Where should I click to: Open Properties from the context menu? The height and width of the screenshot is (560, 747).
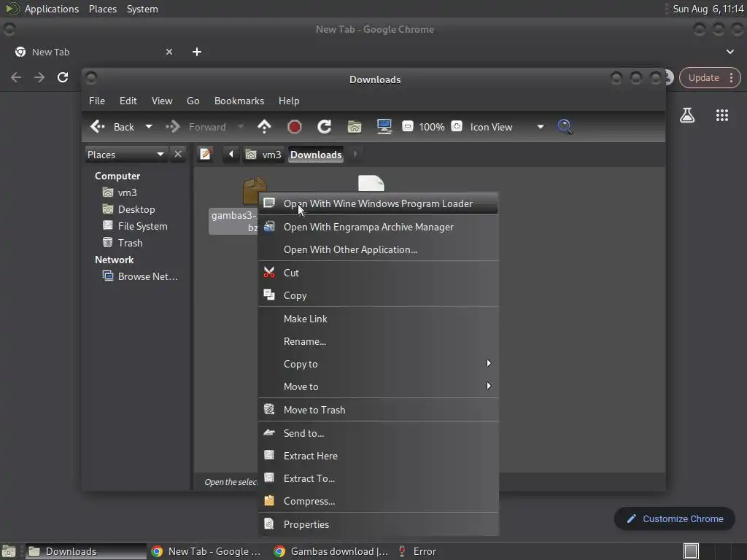tap(379, 524)
